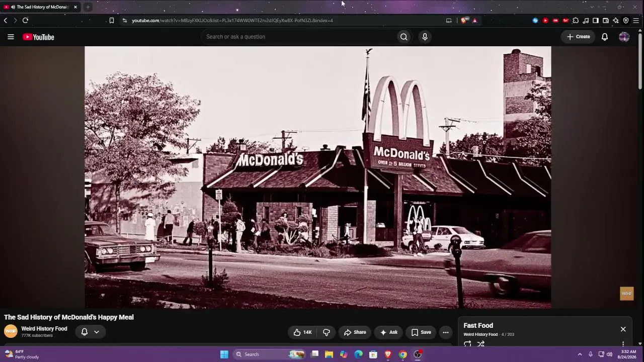Click the blue Shazam extension icon

point(535,21)
